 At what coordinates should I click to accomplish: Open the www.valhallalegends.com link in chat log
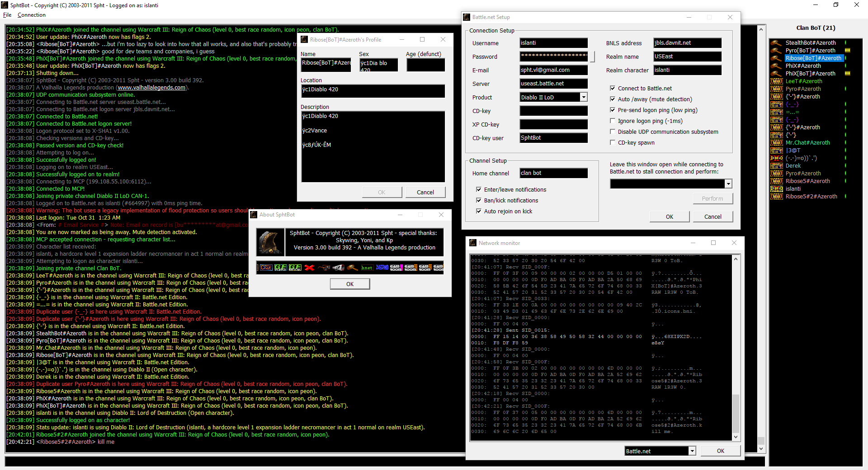tap(151, 88)
